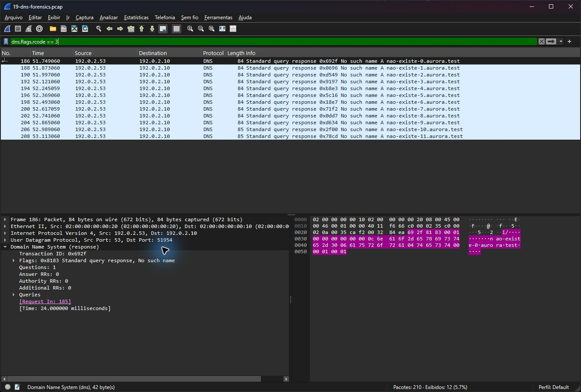Open the Editar menu

35,18
